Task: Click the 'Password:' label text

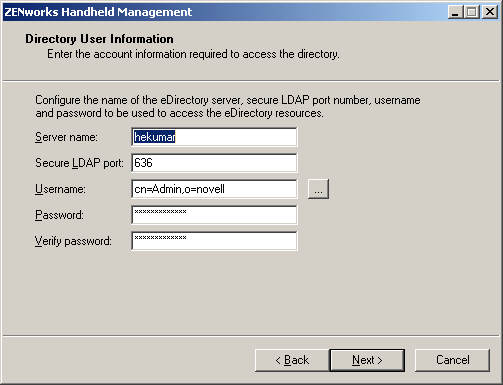Action: click(x=59, y=215)
